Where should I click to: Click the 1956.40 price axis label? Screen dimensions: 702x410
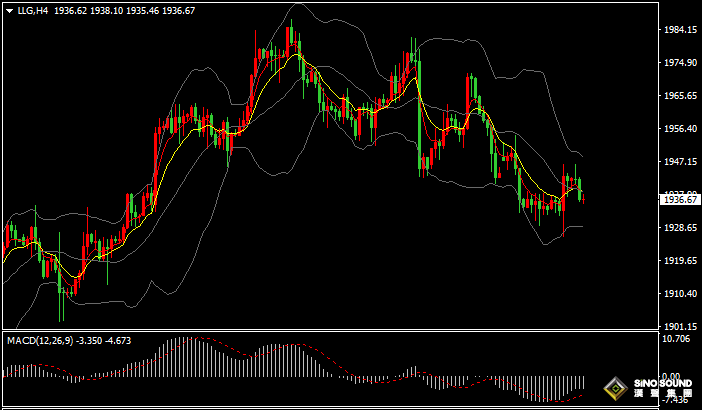click(x=680, y=129)
